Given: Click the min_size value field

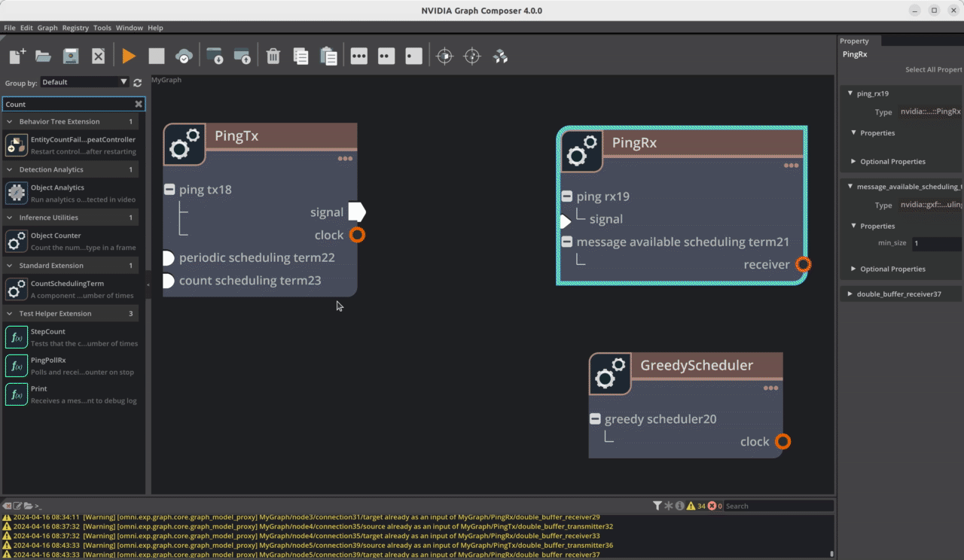Looking at the screenshot, I should (936, 243).
